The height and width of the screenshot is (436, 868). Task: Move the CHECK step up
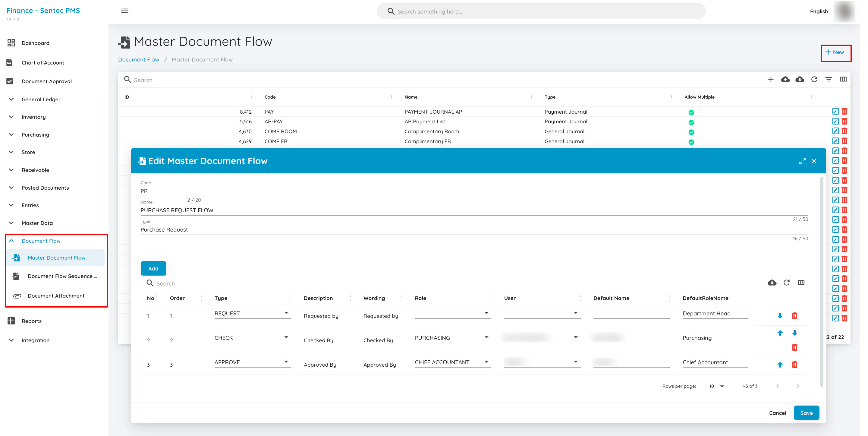tap(780, 333)
